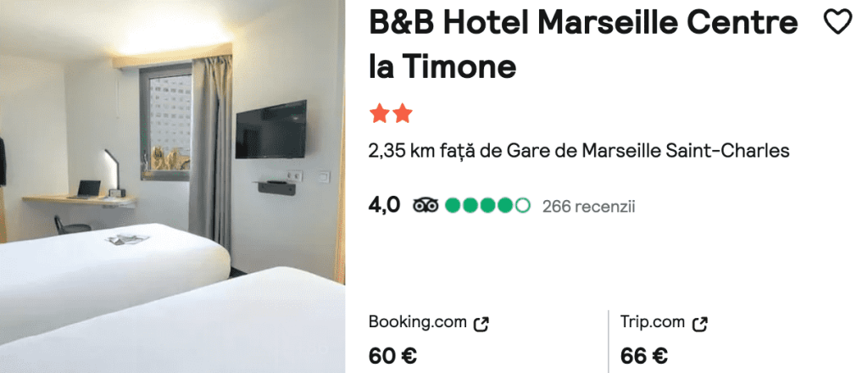Click the 4,0 rating score
The height and width of the screenshot is (373, 868).
[384, 205]
